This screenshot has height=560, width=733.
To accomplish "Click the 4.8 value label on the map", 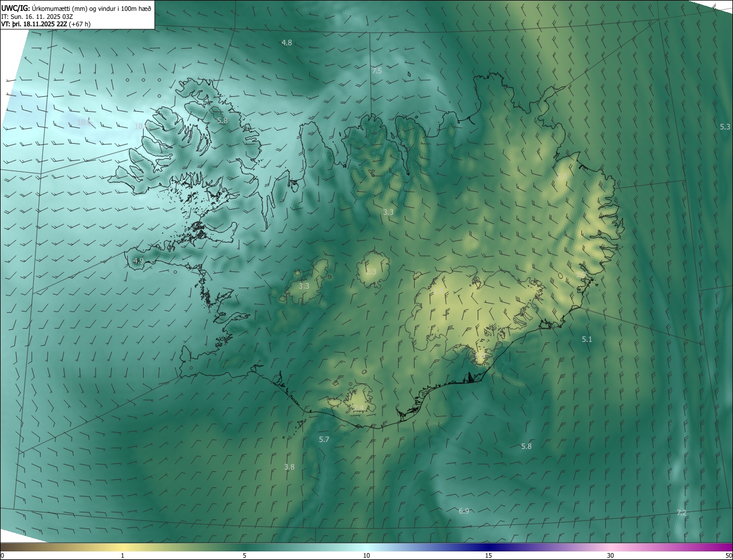I will [x=287, y=43].
